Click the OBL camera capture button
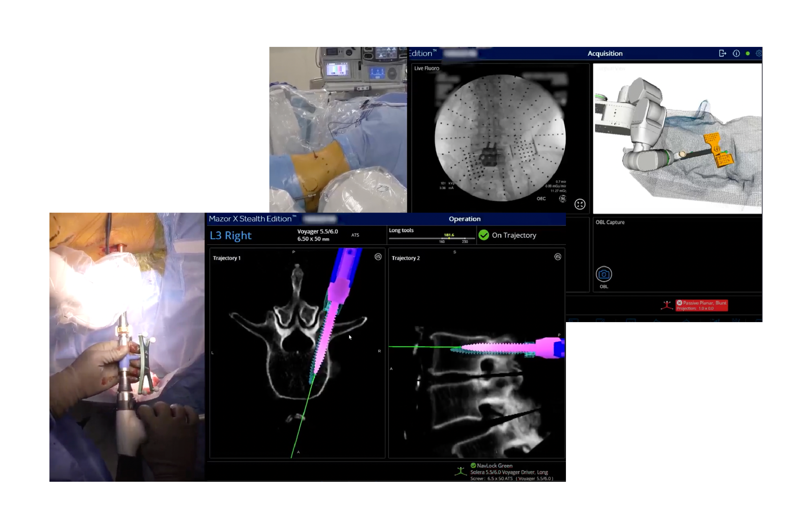 (x=604, y=274)
